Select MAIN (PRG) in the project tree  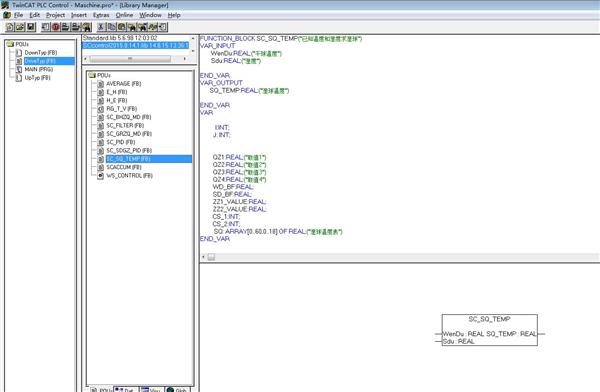(39, 69)
